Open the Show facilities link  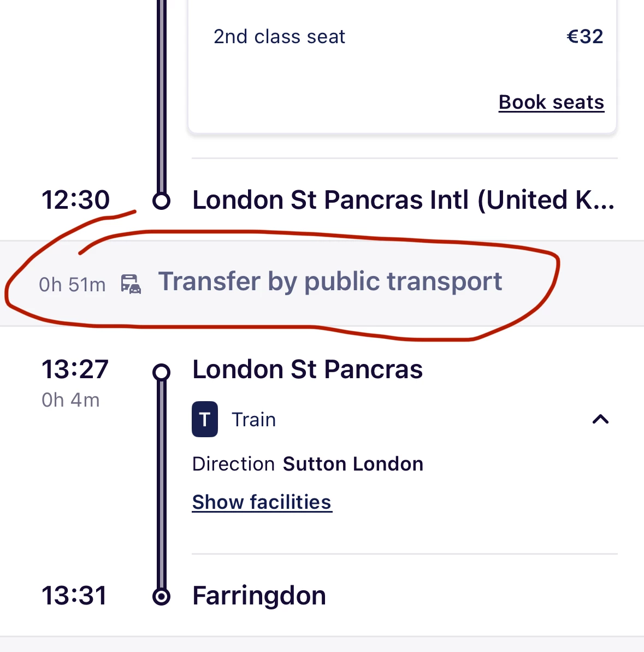(x=262, y=502)
